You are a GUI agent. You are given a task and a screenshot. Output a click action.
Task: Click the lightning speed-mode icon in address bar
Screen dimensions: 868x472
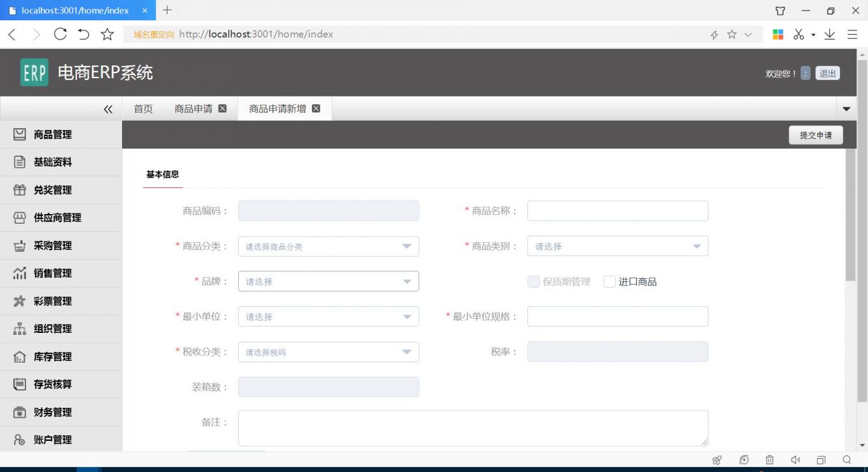pos(714,35)
